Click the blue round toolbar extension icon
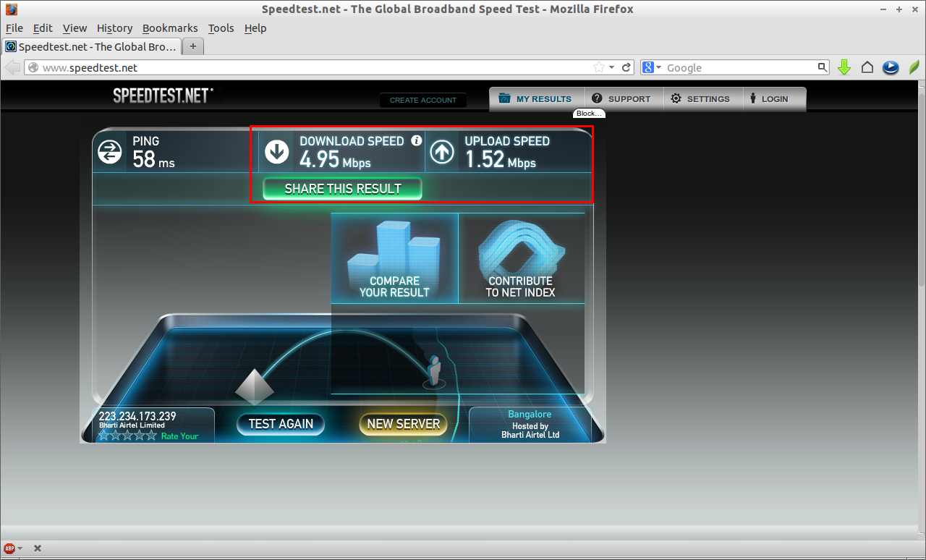The height and width of the screenshot is (560, 926). click(x=891, y=67)
